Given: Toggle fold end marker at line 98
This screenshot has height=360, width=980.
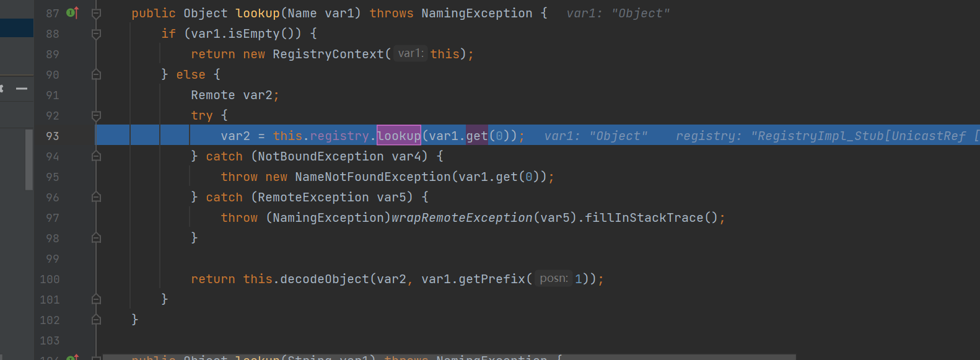Looking at the screenshot, I should (96, 238).
